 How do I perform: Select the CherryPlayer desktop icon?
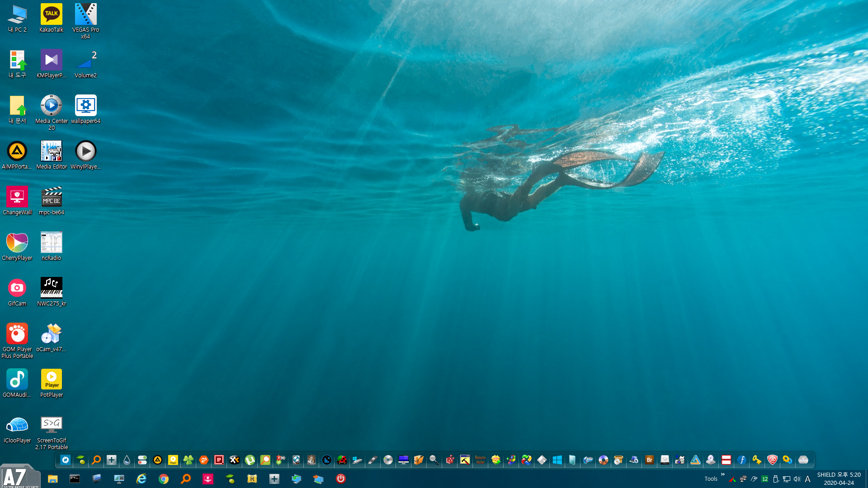coord(17,246)
